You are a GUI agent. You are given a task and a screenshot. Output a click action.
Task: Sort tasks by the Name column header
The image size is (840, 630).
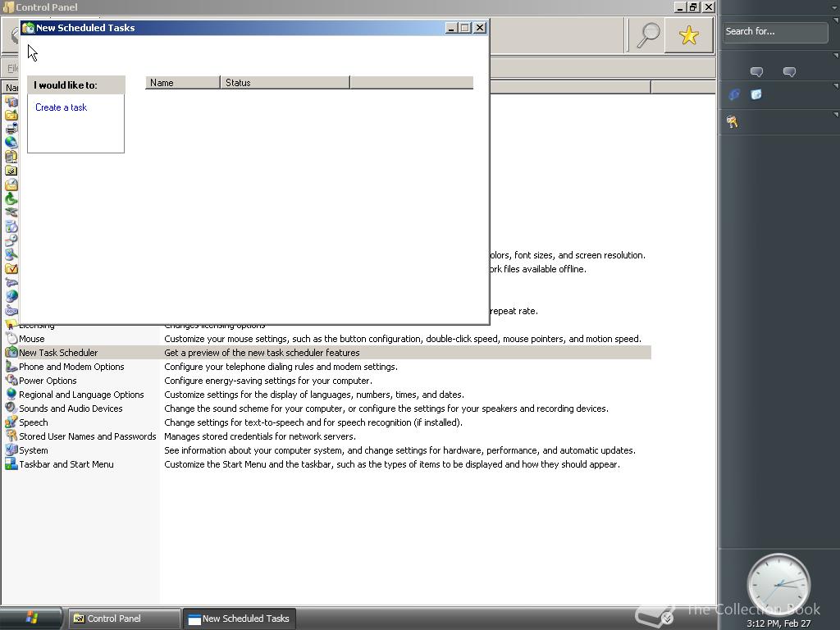tap(183, 83)
